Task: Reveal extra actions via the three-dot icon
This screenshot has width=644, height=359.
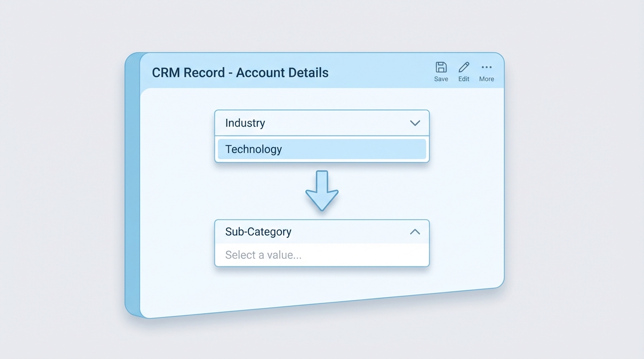Action: (x=486, y=67)
